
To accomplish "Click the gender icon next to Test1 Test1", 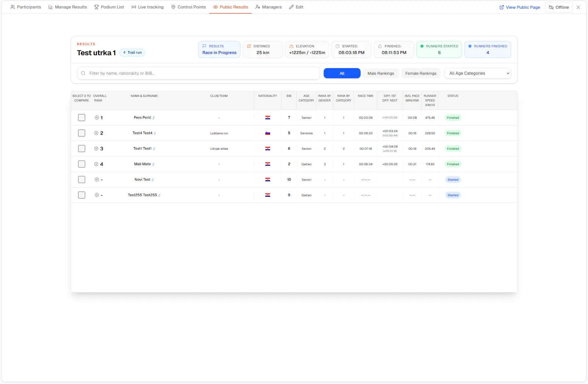I will click(x=154, y=149).
